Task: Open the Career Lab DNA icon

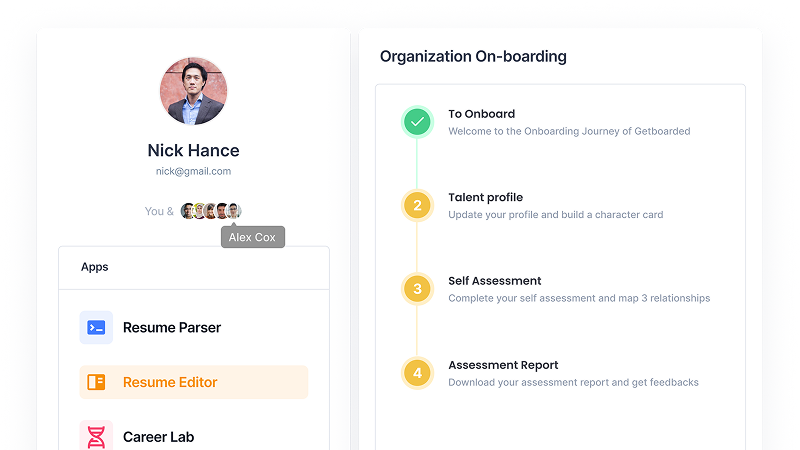Action: tap(96, 436)
